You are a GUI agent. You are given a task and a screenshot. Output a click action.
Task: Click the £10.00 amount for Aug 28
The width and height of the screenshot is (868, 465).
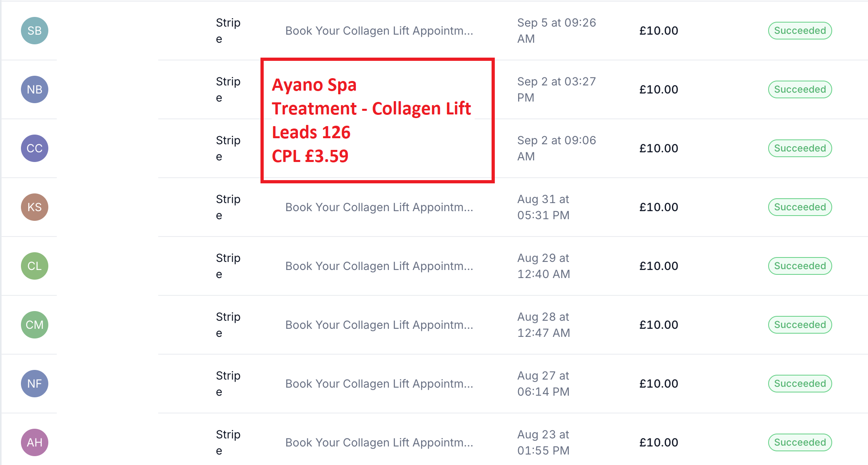pos(659,325)
